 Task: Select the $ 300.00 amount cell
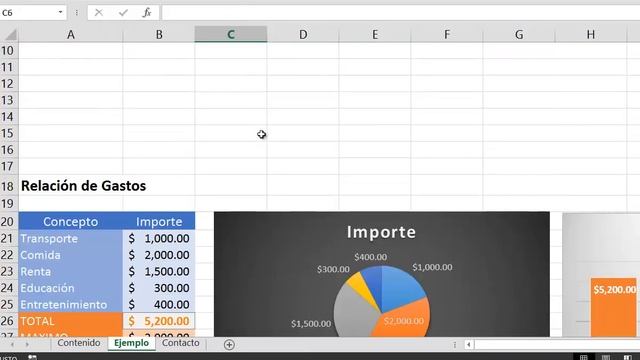[159, 288]
